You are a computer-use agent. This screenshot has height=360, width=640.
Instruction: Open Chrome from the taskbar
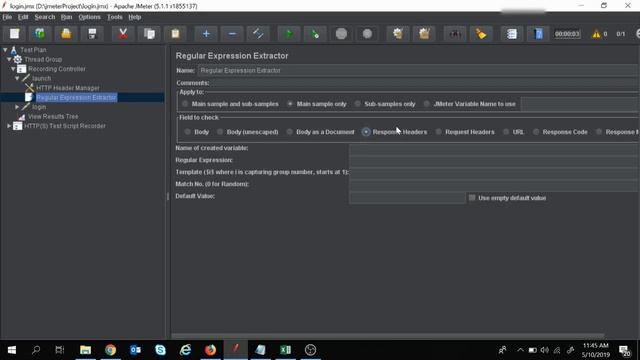(110, 350)
